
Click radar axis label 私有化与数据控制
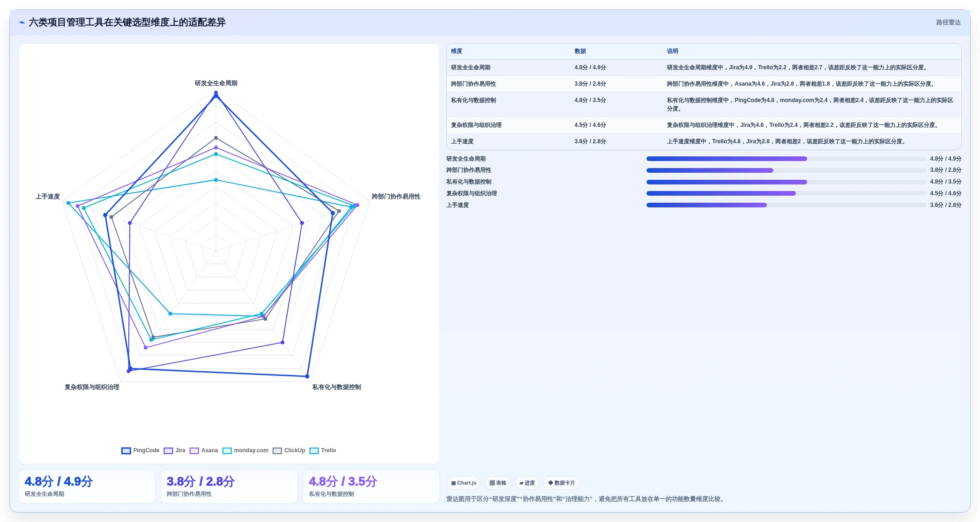point(337,387)
